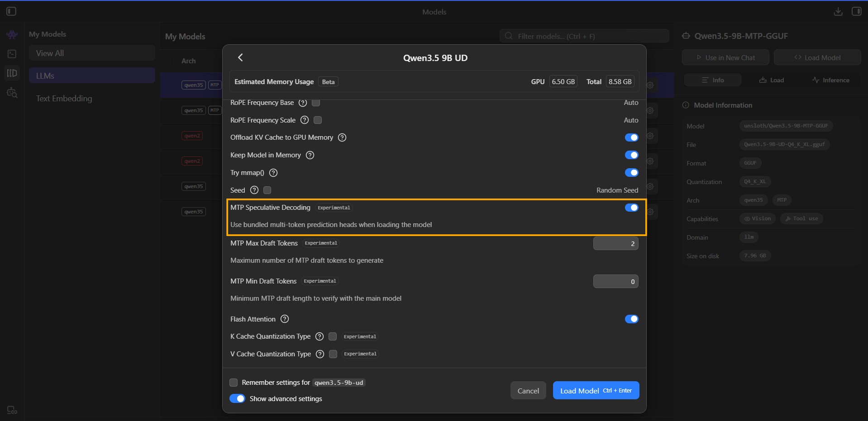Toggle the Try mmap() switch

pos(631,173)
